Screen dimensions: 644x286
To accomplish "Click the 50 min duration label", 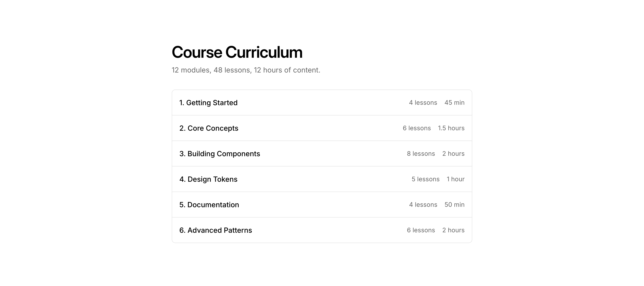I will (454, 205).
